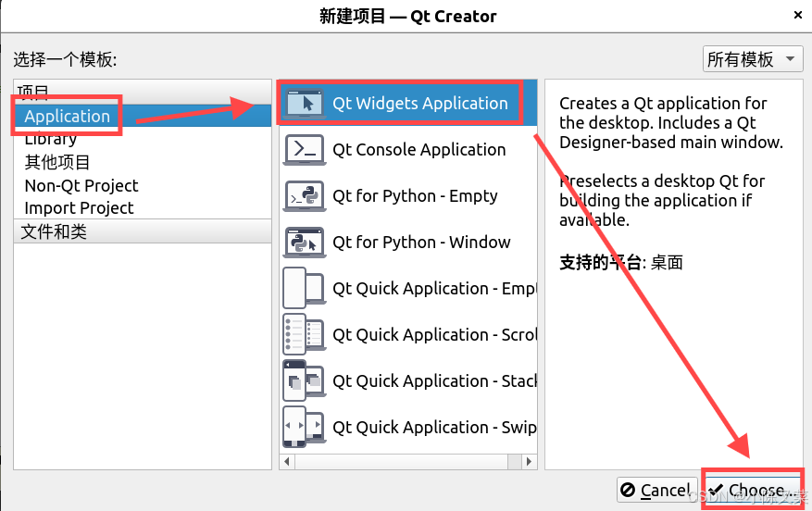The image size is (812, 511).
Task: Close the 新建项目 dialog
Action: [798, 15]
